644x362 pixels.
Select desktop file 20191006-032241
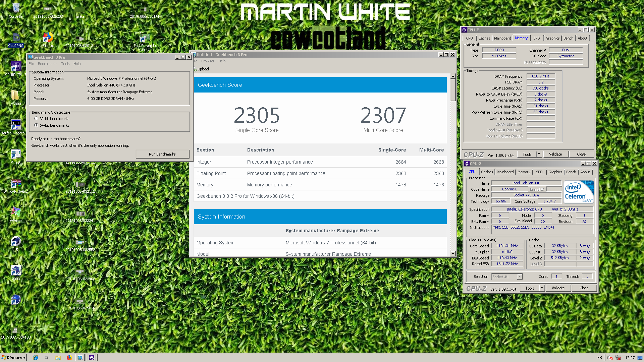coord(80,216)
